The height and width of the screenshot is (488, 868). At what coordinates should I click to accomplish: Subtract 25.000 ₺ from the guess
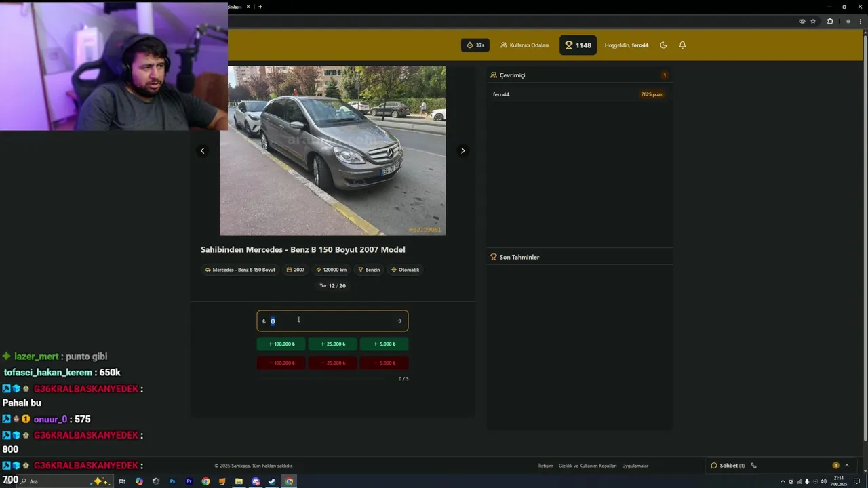coord(332,363)
